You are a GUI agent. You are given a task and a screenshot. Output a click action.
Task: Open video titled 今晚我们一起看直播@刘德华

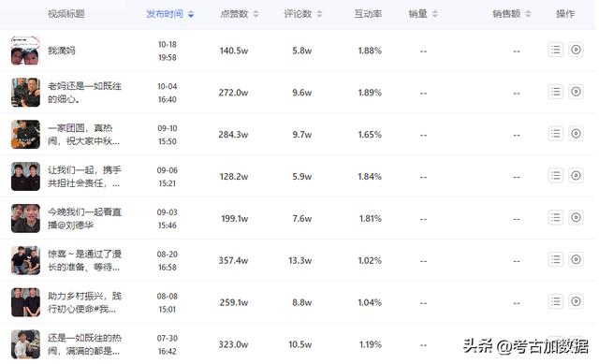(84, 218)
